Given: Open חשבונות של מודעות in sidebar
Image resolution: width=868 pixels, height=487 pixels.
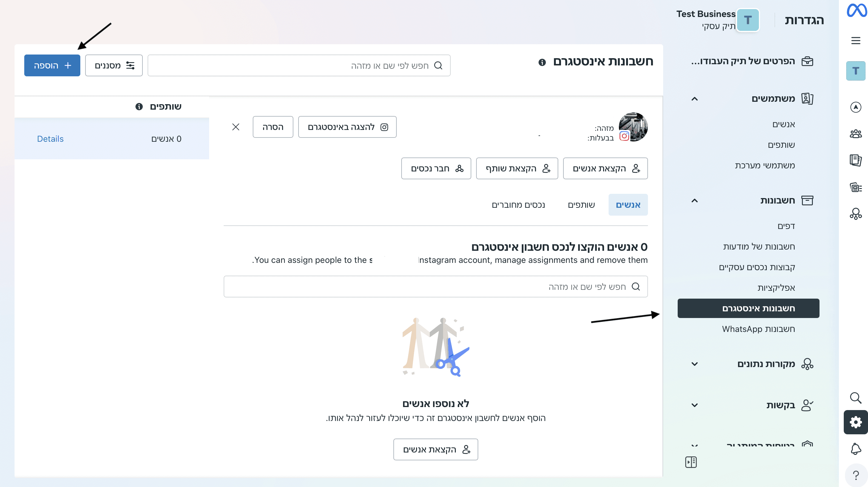Looking at the screenshot, I should pos(759,247).
